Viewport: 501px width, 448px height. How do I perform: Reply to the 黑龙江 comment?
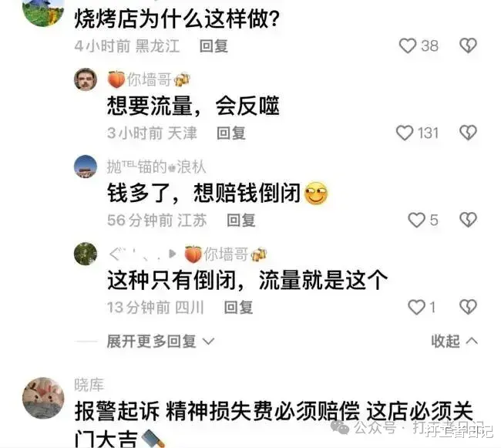(214, 46)
